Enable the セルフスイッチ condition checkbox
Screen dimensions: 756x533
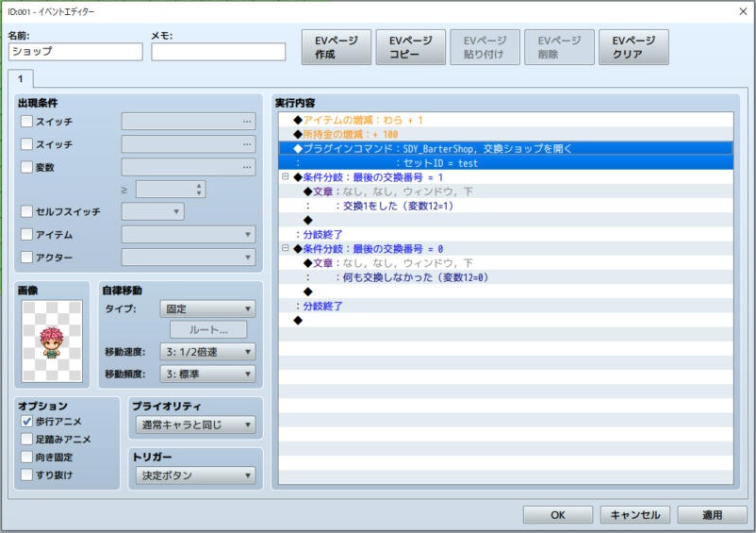pos(26,211)
